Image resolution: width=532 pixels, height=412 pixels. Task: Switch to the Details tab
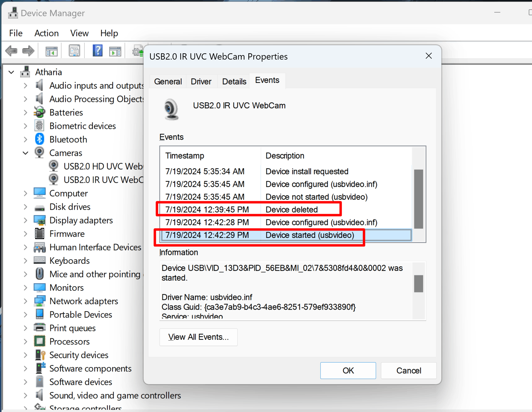pos(234,81)
